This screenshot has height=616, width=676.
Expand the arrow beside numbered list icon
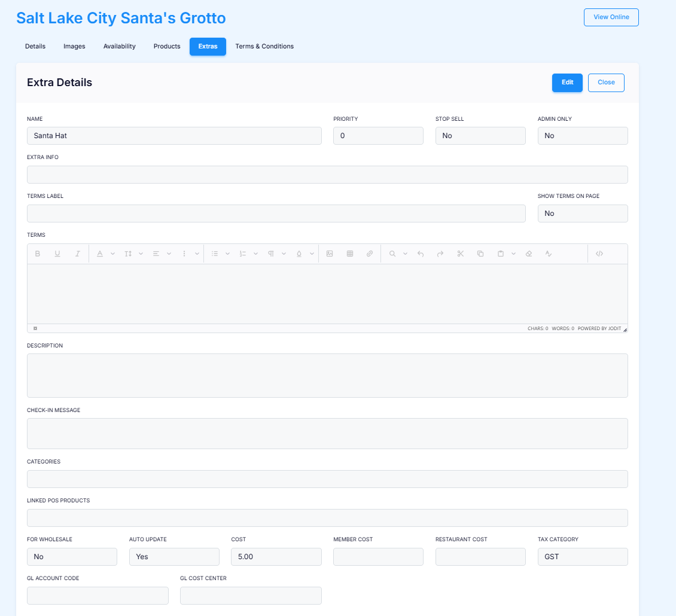(255, 254)
